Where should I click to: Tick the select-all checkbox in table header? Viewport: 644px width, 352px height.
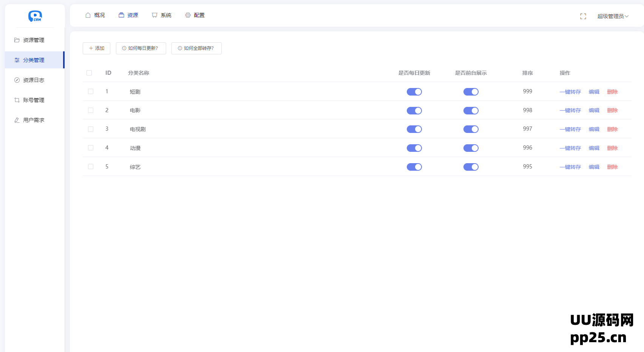click(89, 73)
